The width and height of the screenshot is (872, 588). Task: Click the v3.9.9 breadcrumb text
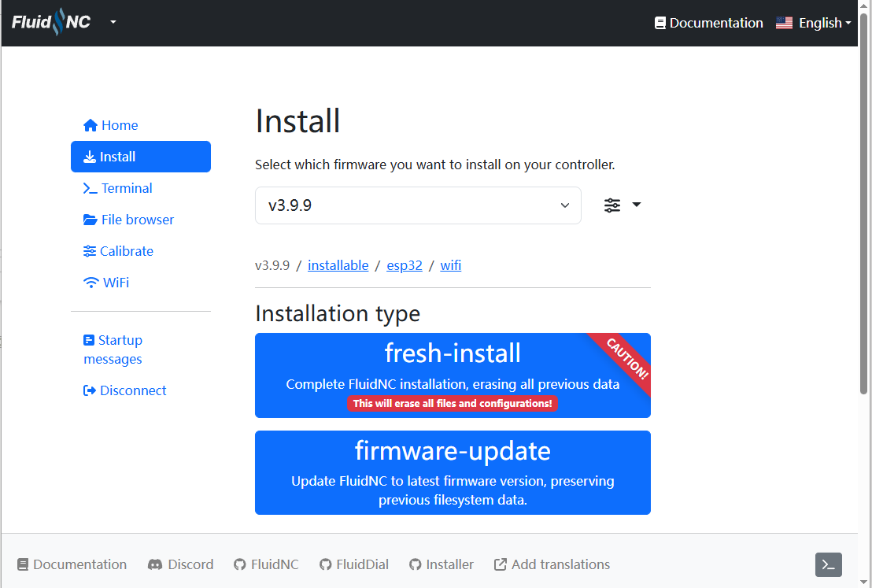[x=272, y=265]
